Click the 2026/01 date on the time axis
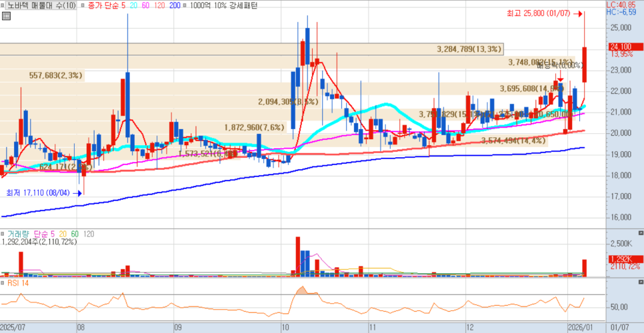 pos(579,328)
